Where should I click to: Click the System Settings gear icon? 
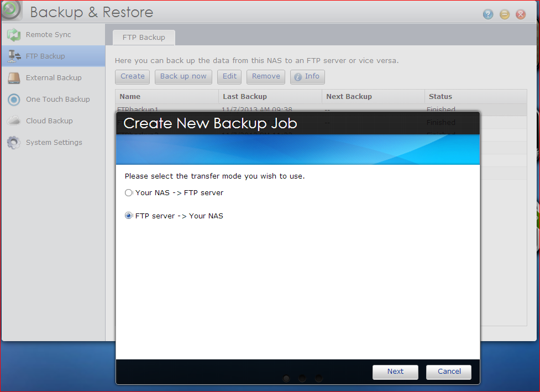tap(14, 143)
